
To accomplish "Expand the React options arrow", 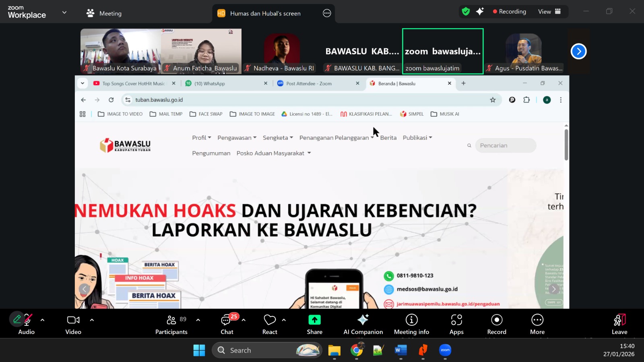I will click(284, 320).
